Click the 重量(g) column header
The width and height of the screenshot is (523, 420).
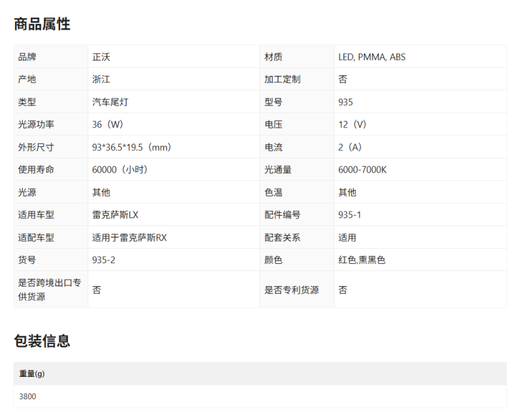(31, 374)
